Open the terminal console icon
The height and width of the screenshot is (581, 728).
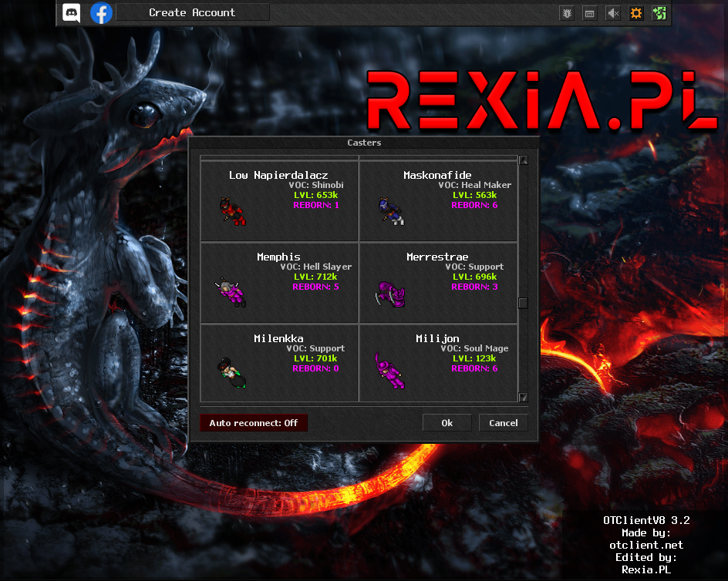(589, 13)
